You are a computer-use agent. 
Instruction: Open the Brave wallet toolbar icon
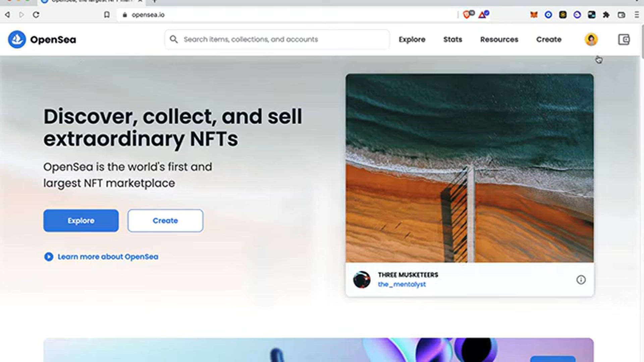tap(621, 15)
